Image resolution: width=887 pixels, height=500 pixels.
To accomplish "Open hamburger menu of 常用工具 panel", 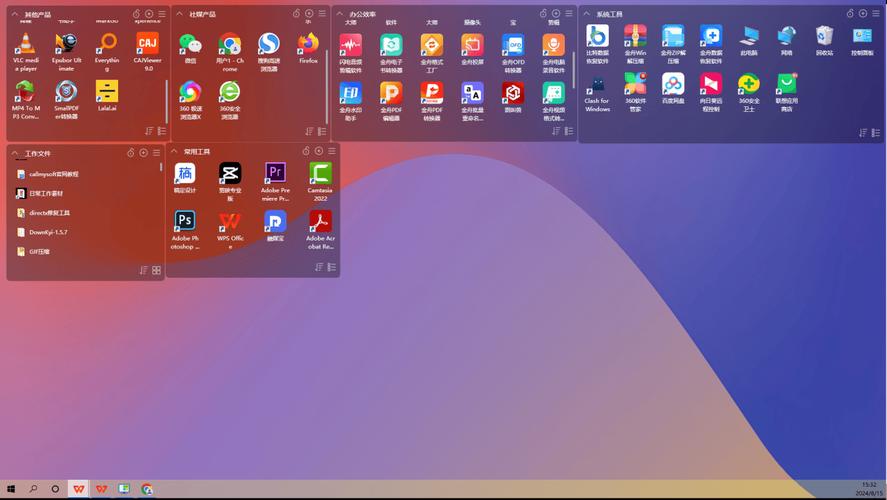I will [x=332, y=151].
